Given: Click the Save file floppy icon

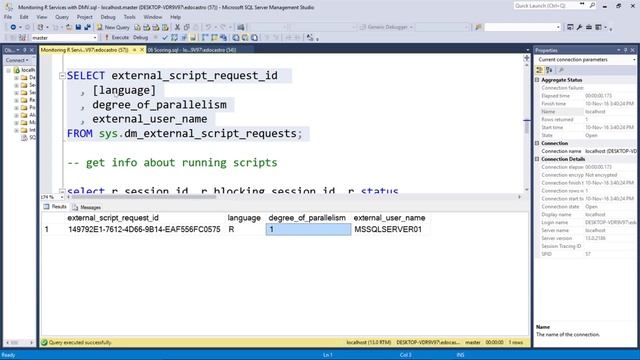Looking at the screenshot, I should (78, 27).
